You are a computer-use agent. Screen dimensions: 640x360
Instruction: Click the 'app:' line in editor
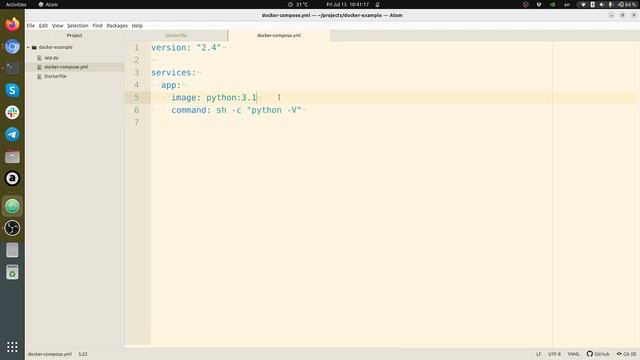171,85
